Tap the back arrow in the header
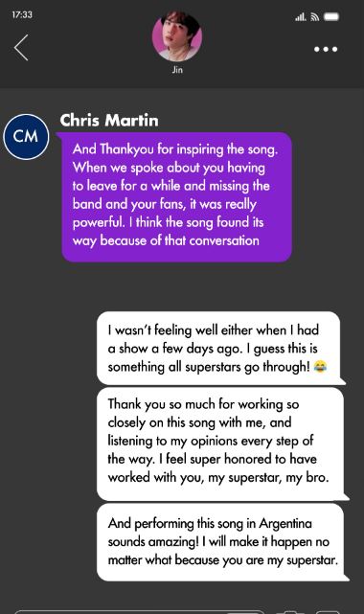The height and width of the screenshot is (614, 364). 21,47
